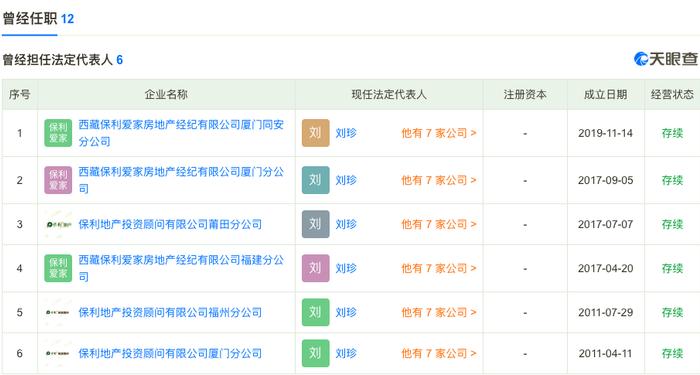700x375 pixels.
Task: Open 保利地产投资顾问有限公司厦门分公司 link
Action: point(170,354)
